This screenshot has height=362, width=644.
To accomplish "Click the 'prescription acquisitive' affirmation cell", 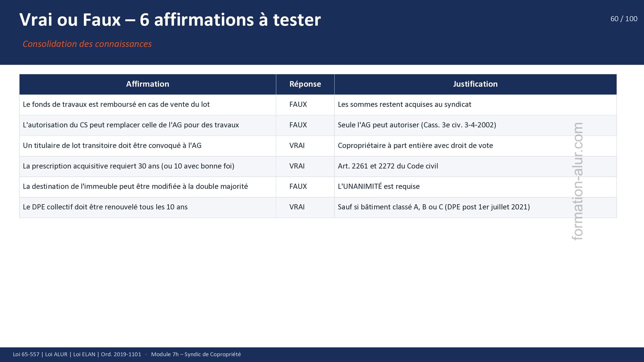I will [128, 166].
